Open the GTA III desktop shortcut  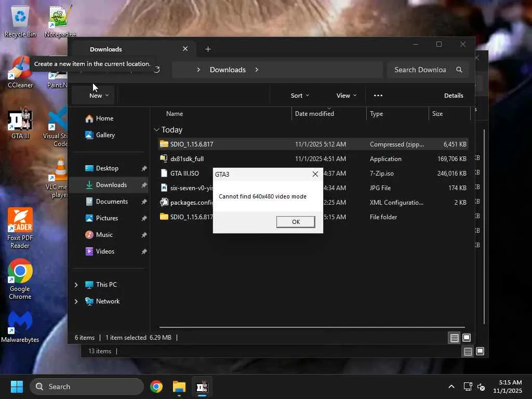(20, 123)
